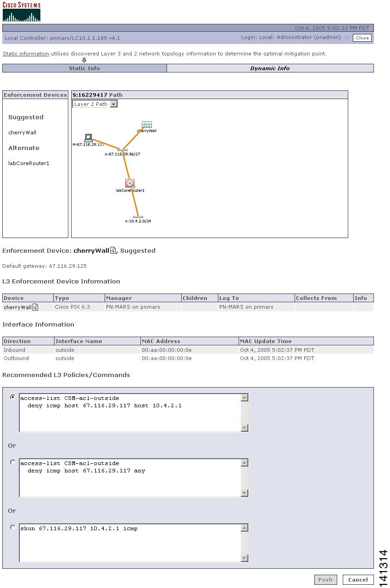Click scrollbar down arrow of first ACL textbox
This screenshot has width=390, height=588.
245,428
